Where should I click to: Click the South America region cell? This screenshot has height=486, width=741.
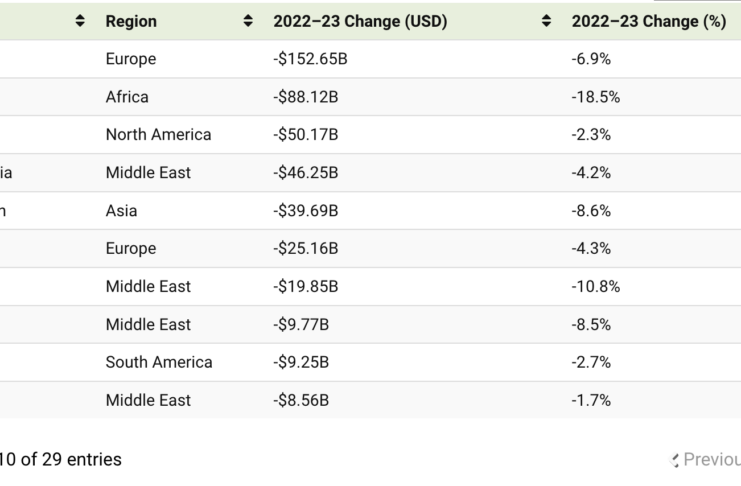tap(159, 362)
